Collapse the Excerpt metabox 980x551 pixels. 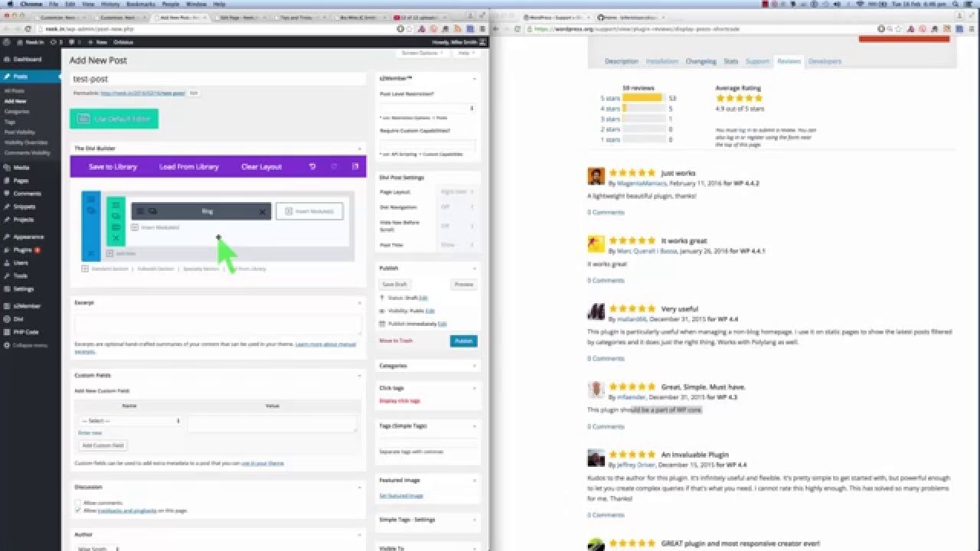pyautogui.click(x=360, y=303)
